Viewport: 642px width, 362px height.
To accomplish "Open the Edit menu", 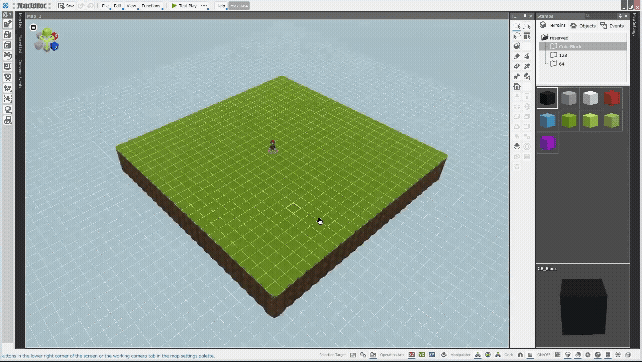I will pyautogui.click(x=118, y=6).
